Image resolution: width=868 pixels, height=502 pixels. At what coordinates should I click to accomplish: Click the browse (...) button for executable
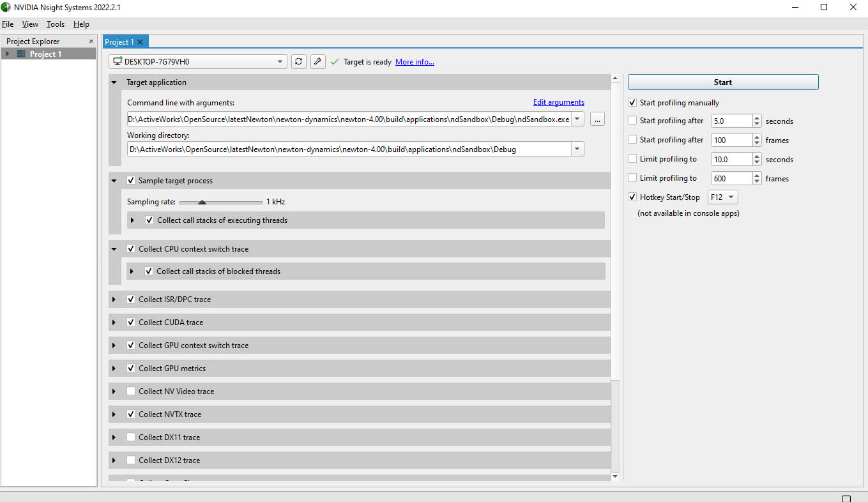pyautogui.click(x=597, y=119)
